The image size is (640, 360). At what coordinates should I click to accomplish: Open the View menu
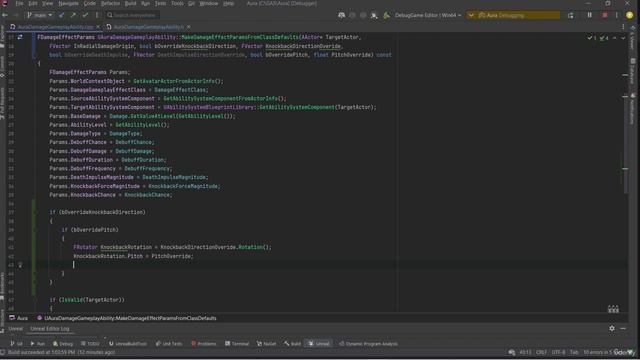47,3
